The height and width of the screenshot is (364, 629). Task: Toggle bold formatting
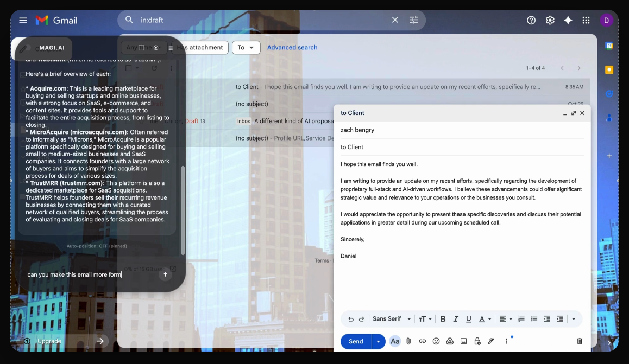(x=443, y=319)
